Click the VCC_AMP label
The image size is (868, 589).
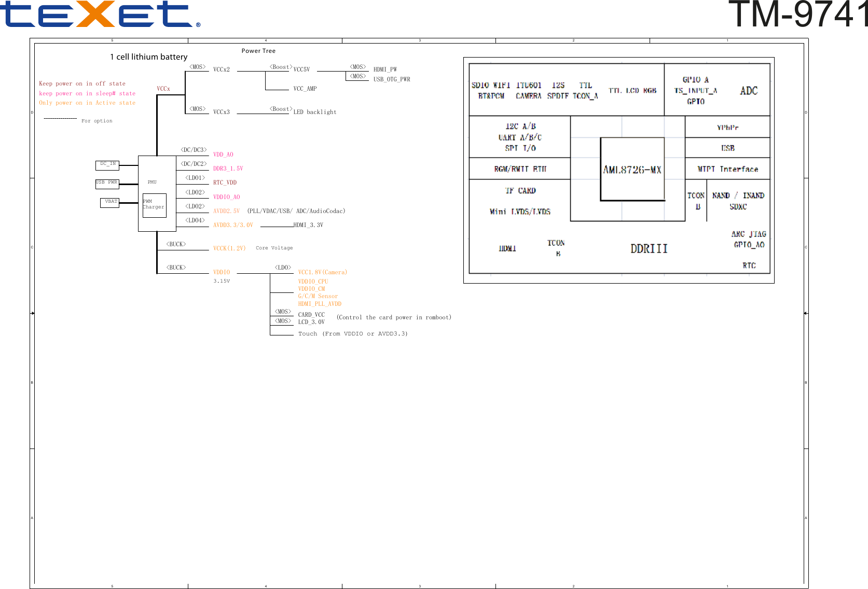[x=305, y=89]
